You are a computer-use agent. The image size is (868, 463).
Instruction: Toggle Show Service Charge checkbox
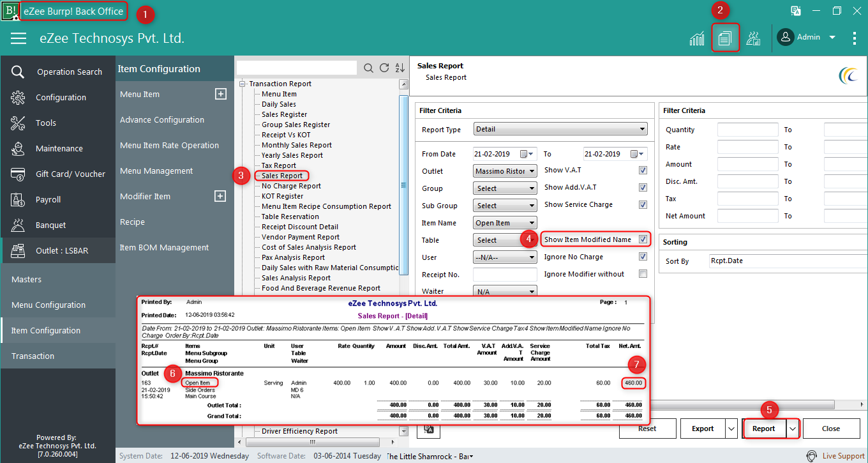[x=643, y=205]
